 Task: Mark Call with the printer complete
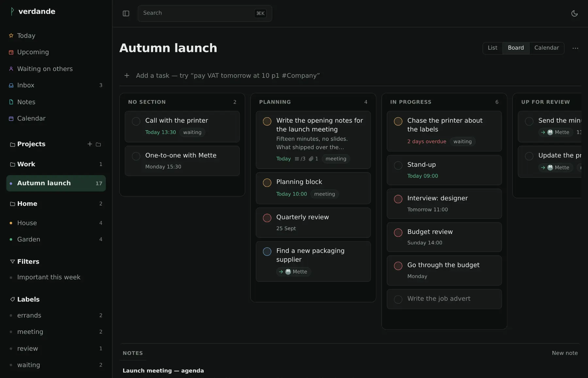(136, 121)
